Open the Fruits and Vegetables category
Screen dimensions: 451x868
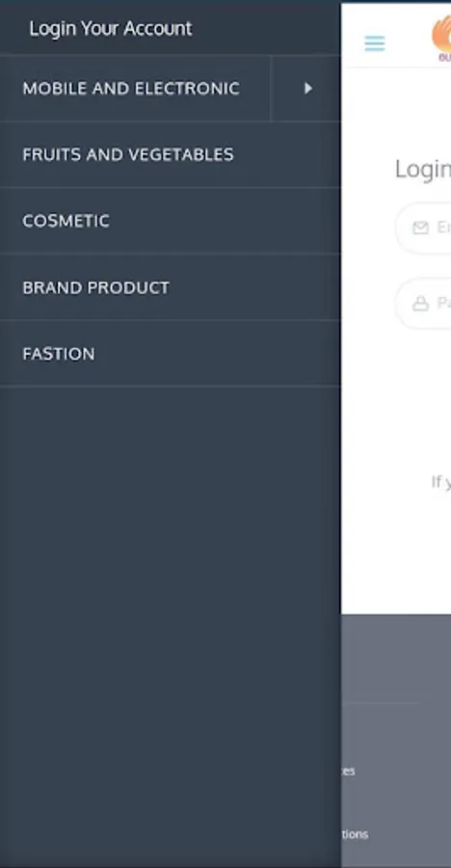tap(128, 154)
